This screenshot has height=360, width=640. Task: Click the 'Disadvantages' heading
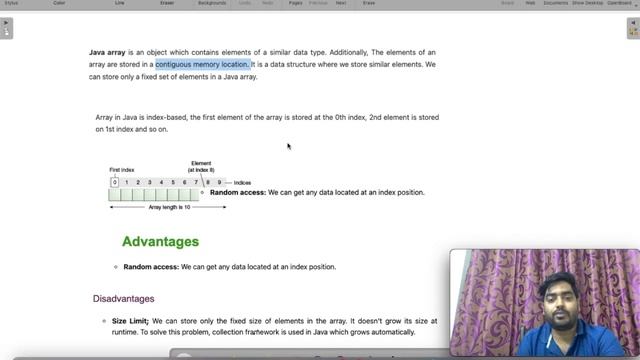click(123, 298)
